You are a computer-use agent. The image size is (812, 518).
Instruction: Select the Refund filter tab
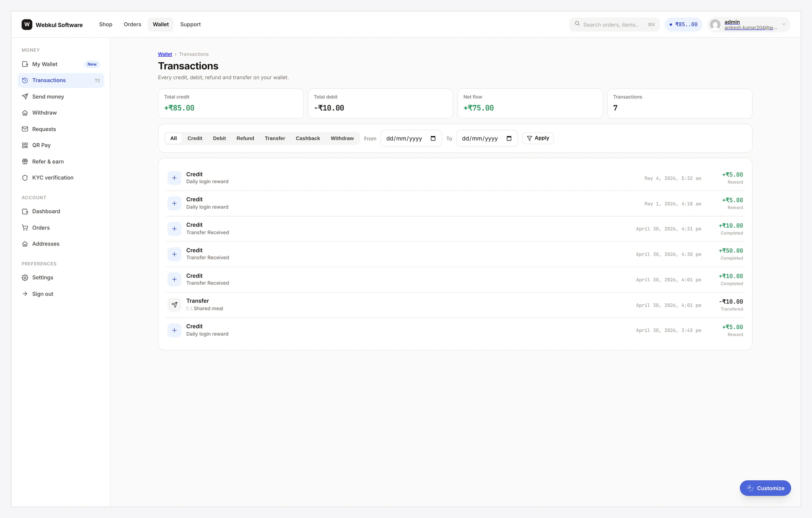tap(245, 138)
